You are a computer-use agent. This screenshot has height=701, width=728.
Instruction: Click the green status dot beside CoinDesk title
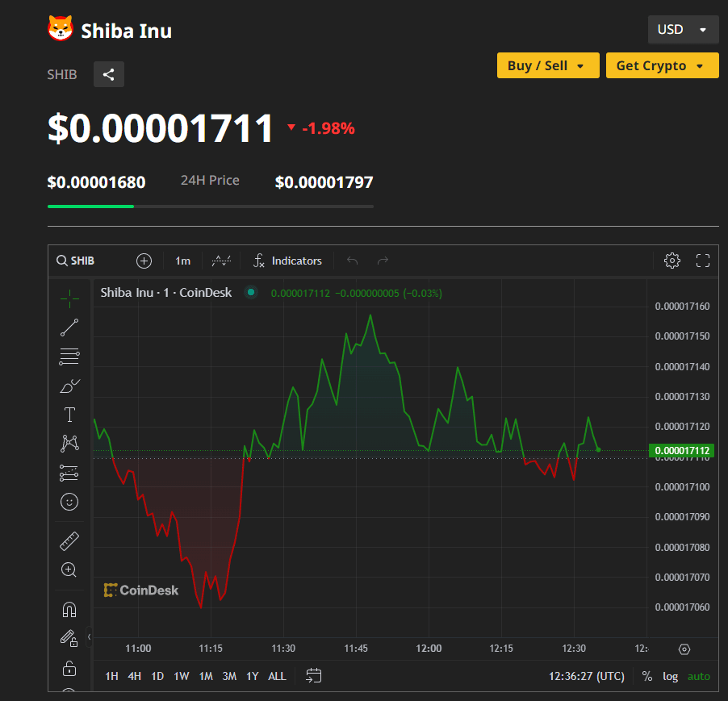pyautogui.click(x=251, y=292)
